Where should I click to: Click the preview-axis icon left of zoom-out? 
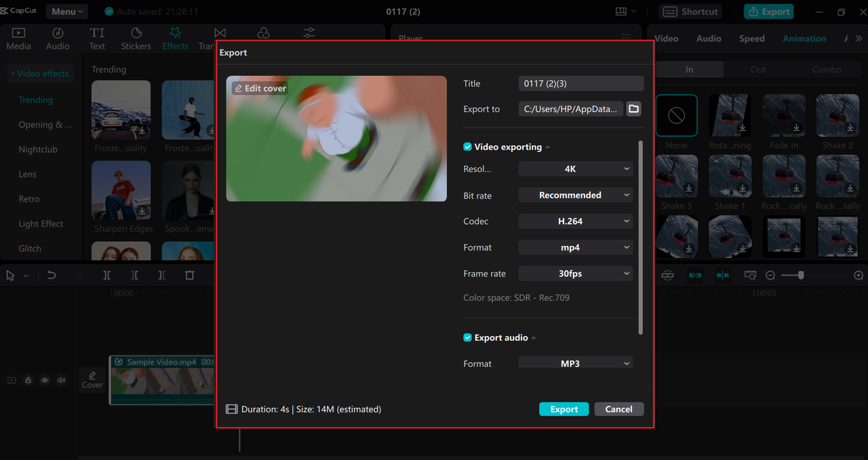pos(750,275)
